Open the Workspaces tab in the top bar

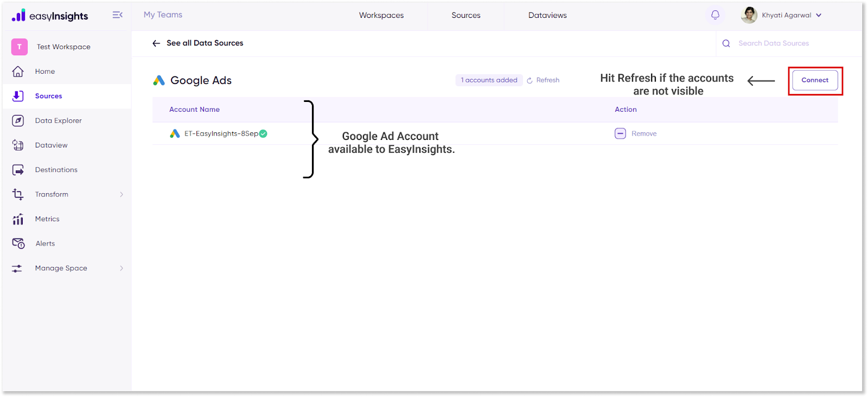tap(381, 15)
